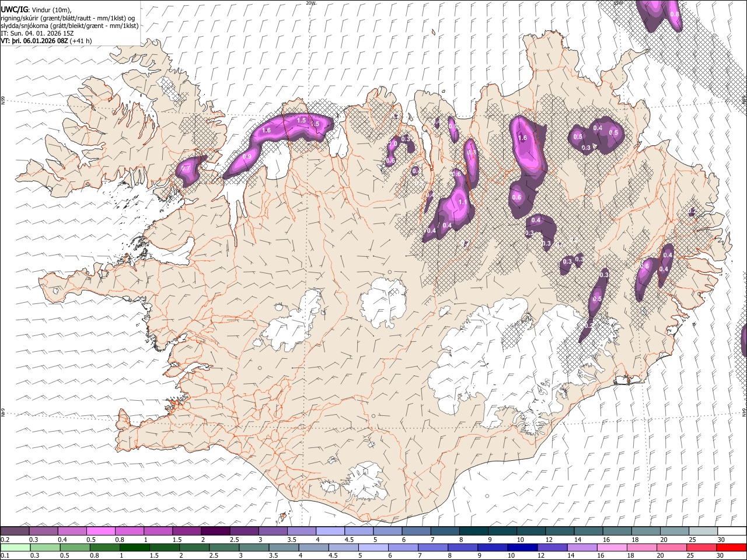Select the light grey 25 swatch in upper legend
747x560 pixels.
[x=704, y=531]
